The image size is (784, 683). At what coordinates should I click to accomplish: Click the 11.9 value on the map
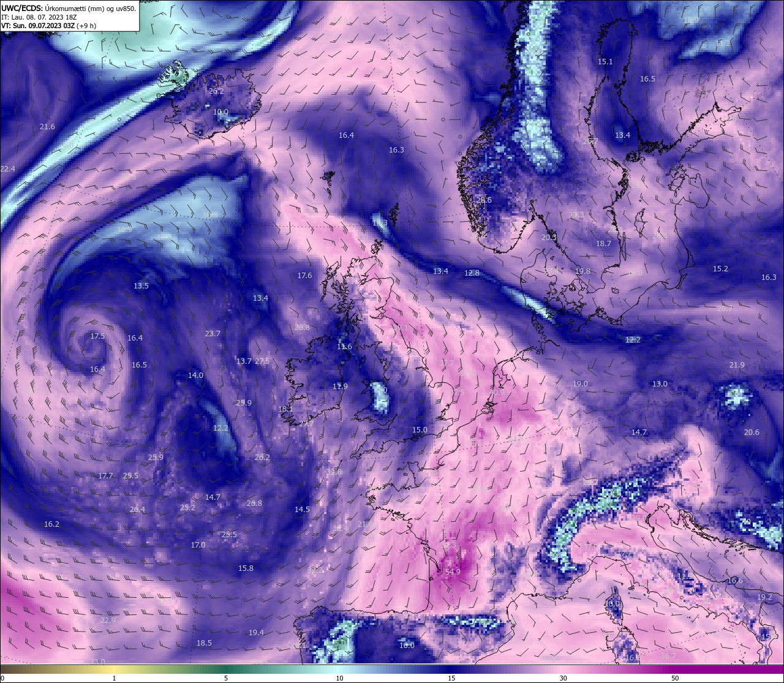click(x=340, y=387)
